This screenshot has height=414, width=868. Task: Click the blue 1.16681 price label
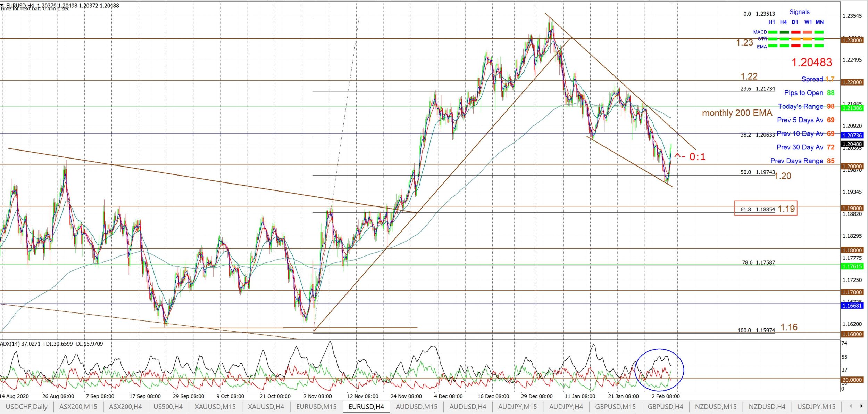point(852,306)
